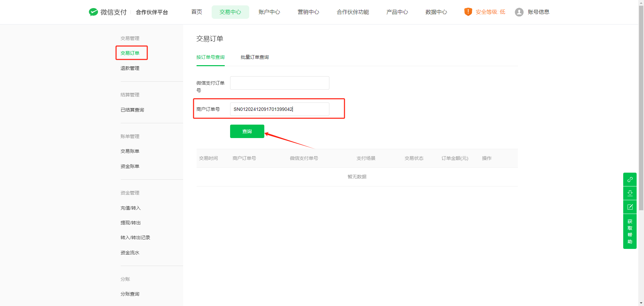The image size is (644, 306).
Task: Open 数据中心 in top navigation
Action: coord(436,12)
